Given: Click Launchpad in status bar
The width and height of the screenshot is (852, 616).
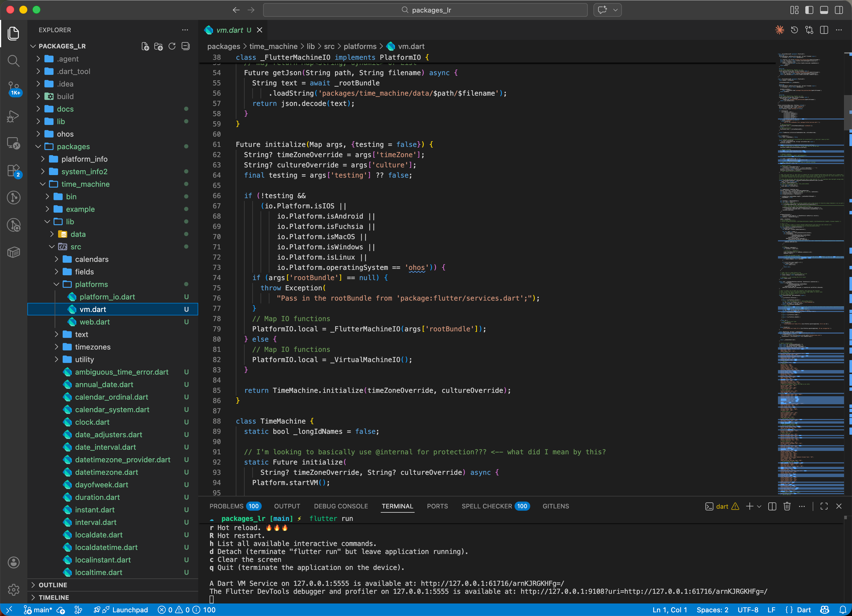Looking at the screenshot, I should coord(130,610).
